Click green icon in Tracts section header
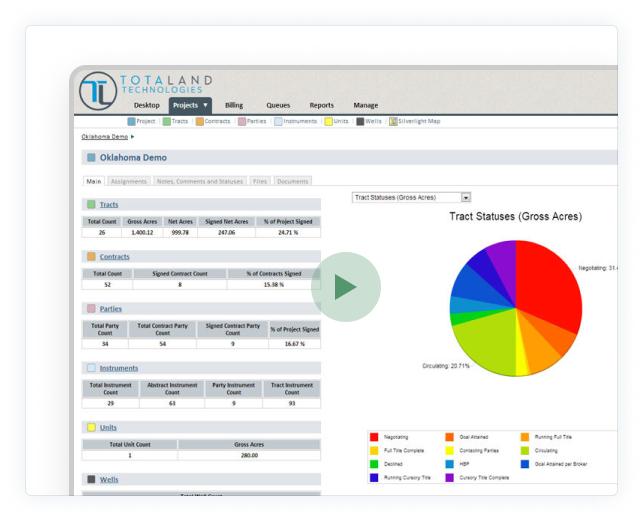 pyautogui.click(x=91, y=204)
